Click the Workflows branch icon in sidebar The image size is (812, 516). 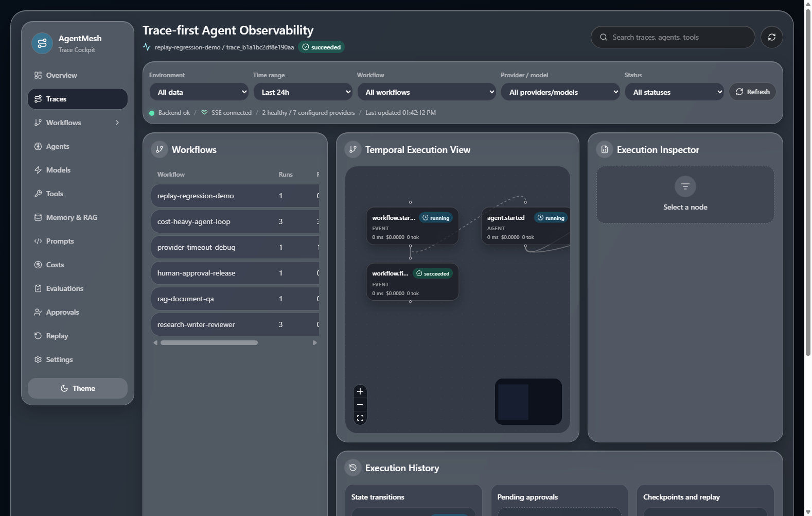tap(38, 123)
